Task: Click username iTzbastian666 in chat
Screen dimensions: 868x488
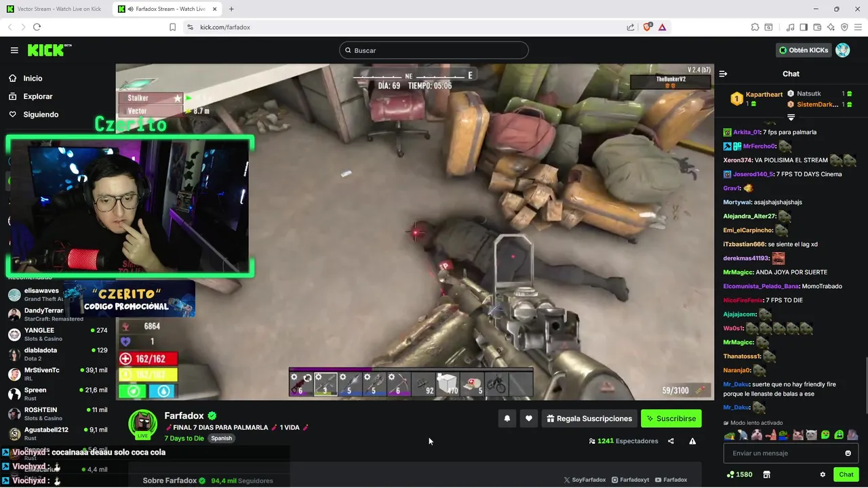Action: click(x=744, y=244)
